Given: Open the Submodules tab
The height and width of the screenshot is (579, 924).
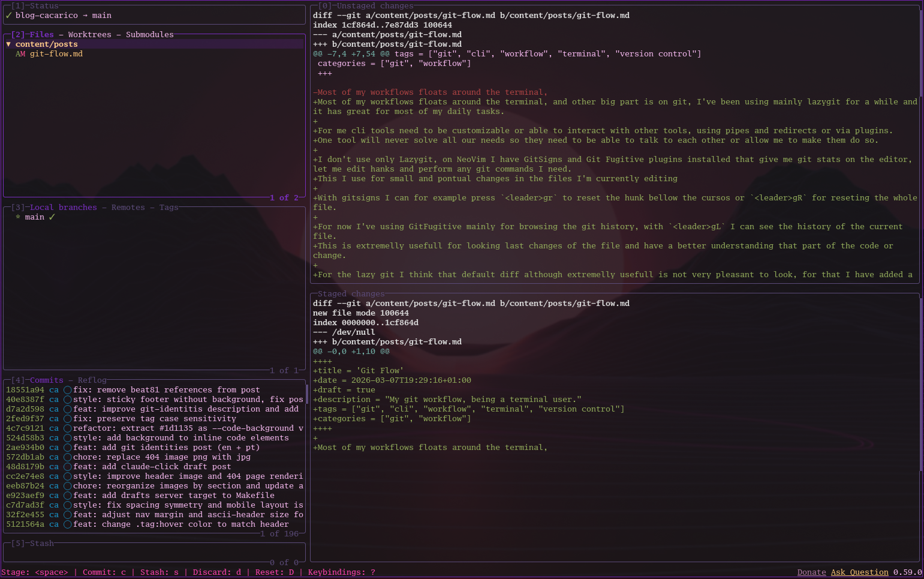Looking at the screenshot, I should click(149, 35).
